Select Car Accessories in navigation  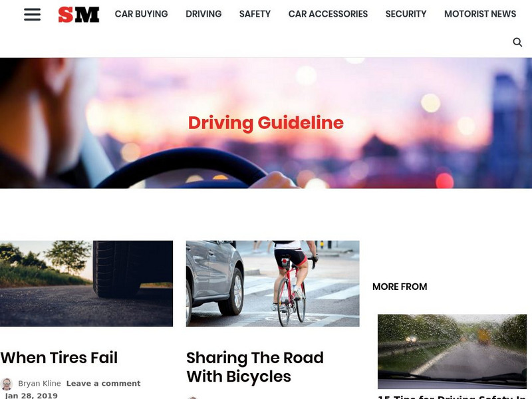pyautogui.click(x=328, y=14)
